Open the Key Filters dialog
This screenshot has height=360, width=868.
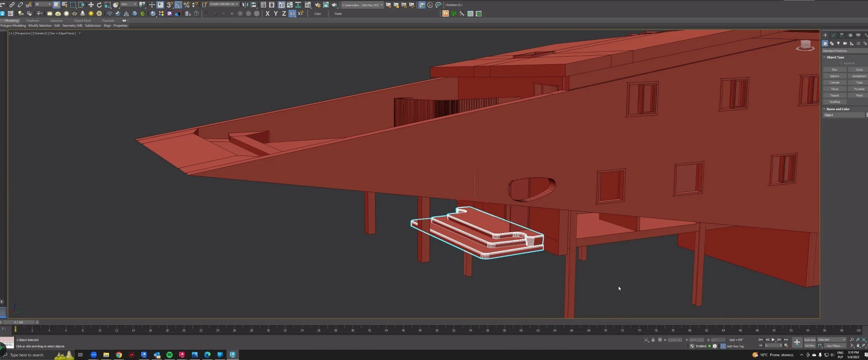tap(835, 346)
